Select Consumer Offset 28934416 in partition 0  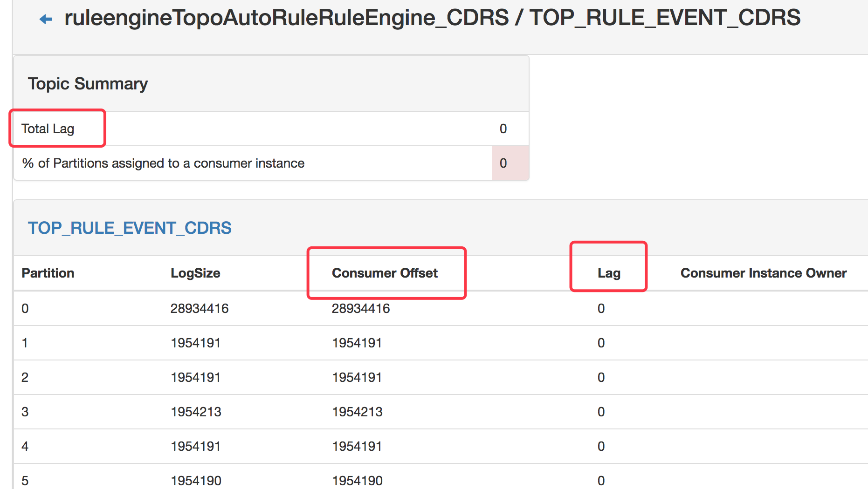point(361,308)
